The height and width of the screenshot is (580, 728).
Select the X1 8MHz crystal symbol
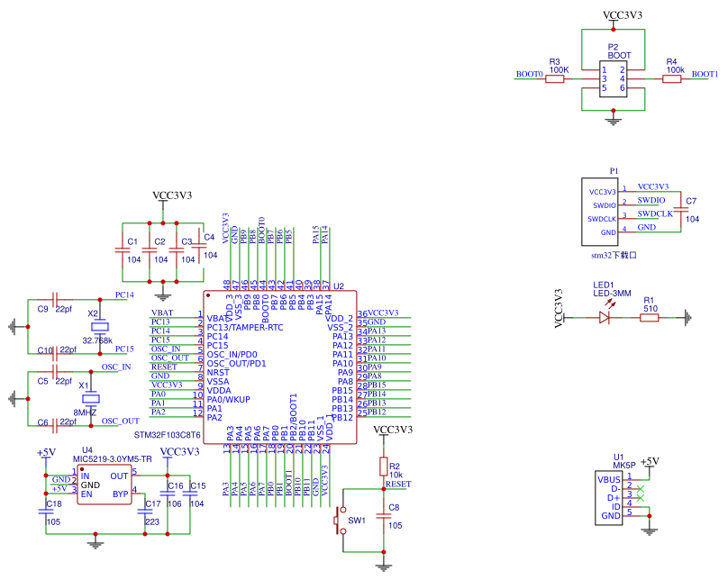pyautogui.click(x=89, y=398)
